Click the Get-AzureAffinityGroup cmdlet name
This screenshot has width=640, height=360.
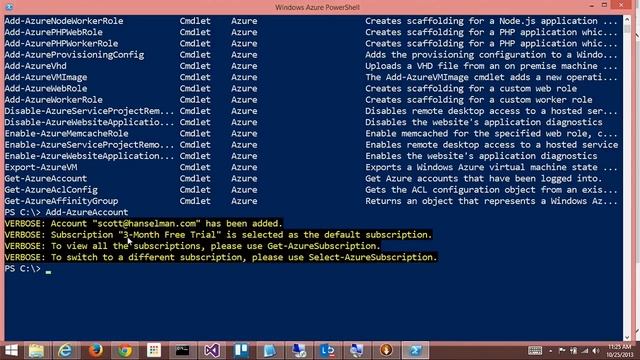[61, 201]
